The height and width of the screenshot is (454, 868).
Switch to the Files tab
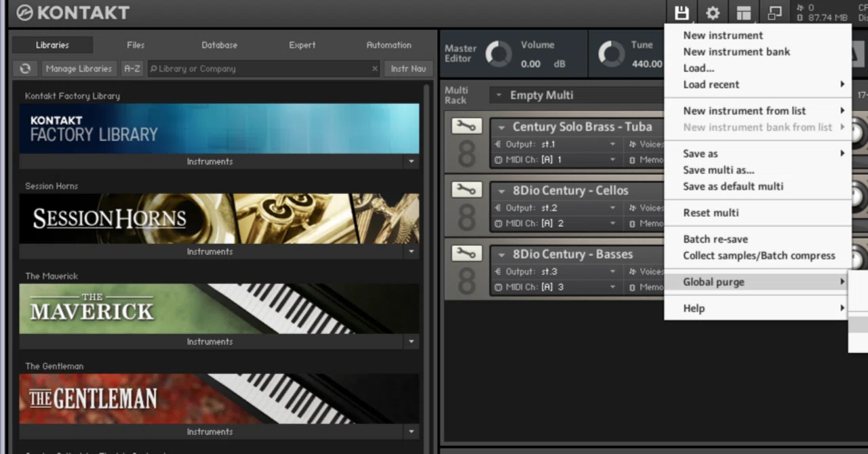tap(136, 45)
